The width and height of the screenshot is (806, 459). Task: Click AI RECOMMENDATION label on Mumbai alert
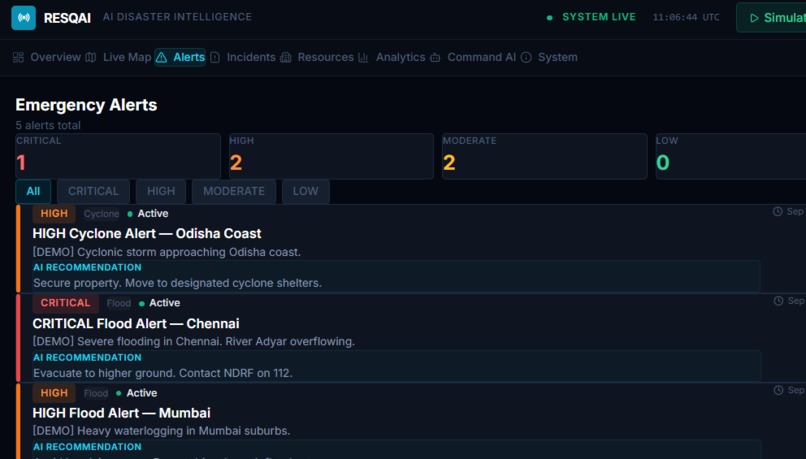pos(87,447)
